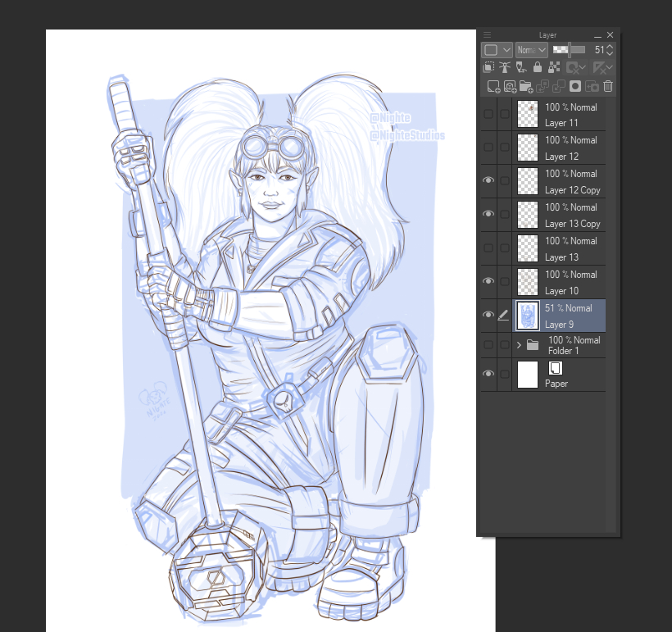Expand Folder 1 in the layer list
The image size is (672, 632).
(x=519, y=345)
